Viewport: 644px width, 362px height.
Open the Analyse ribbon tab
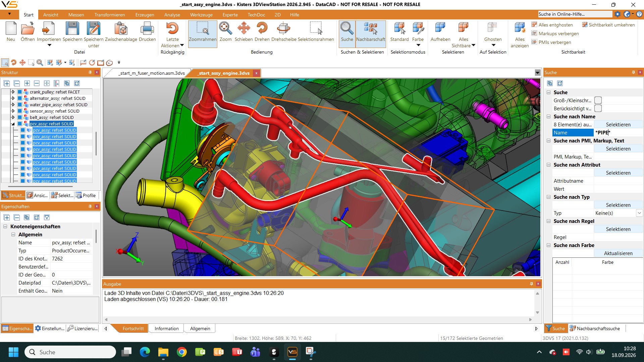pos(172,15)
